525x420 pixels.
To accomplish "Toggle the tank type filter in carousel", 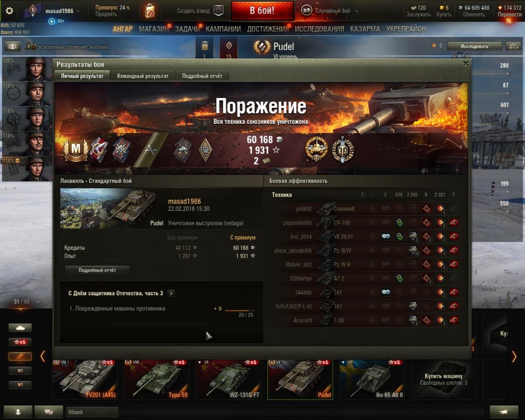I will (20, 328).
